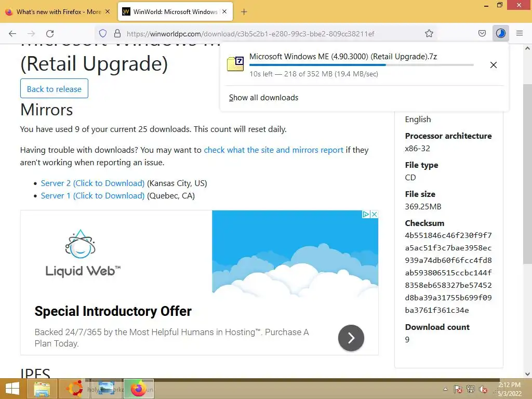The height and width of the screenshot is (399, 532).
Task: Bookmark this page with the star icon
Action: pyautogui.click(x=429, y=33)
